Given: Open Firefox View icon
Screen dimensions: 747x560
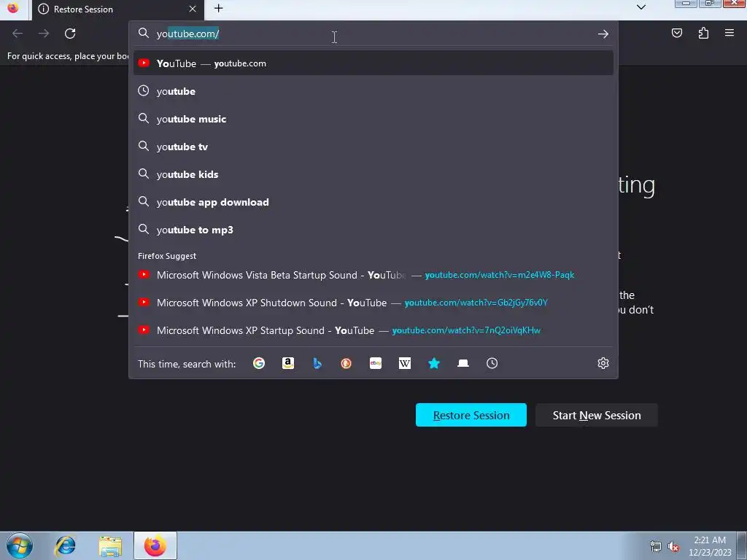Looking at the screenshot, I should tap(13, 8).
